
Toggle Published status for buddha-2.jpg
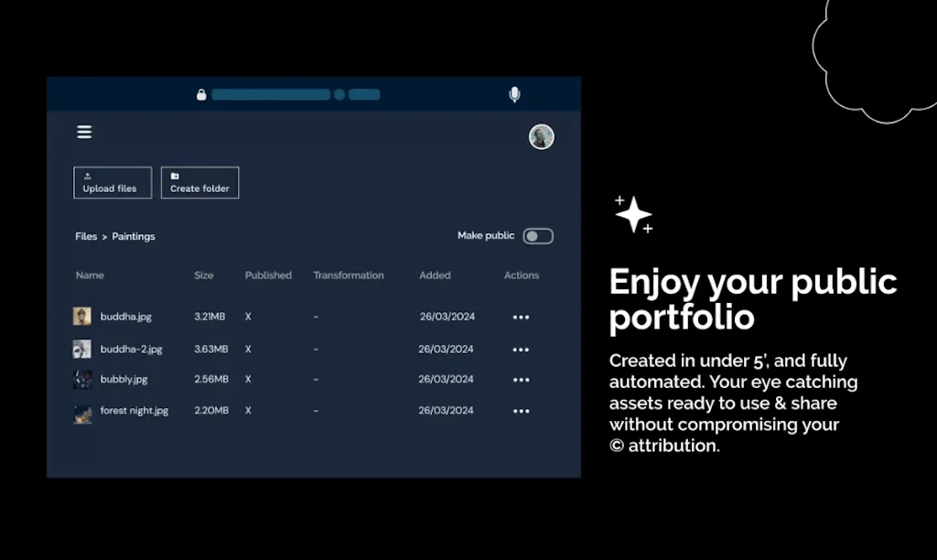pyautogui.click(x=247, y=349)
